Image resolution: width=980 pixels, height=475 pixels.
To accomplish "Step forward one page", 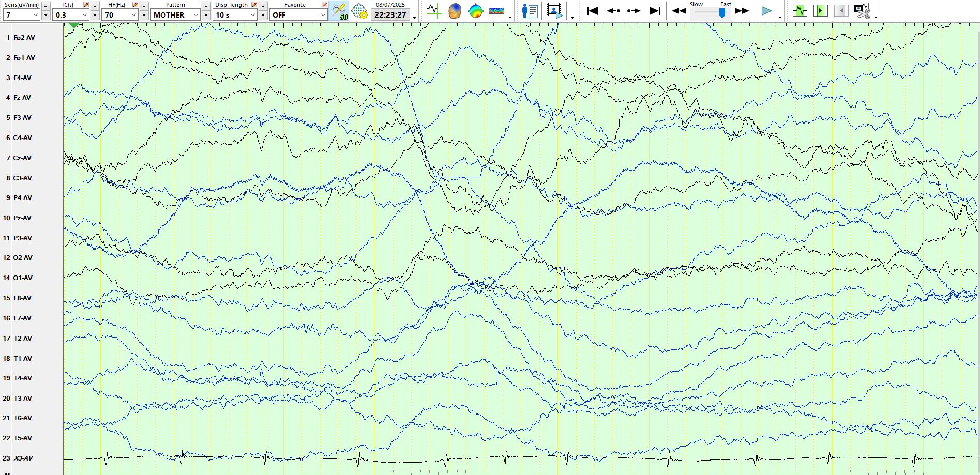I will [634, 11].
